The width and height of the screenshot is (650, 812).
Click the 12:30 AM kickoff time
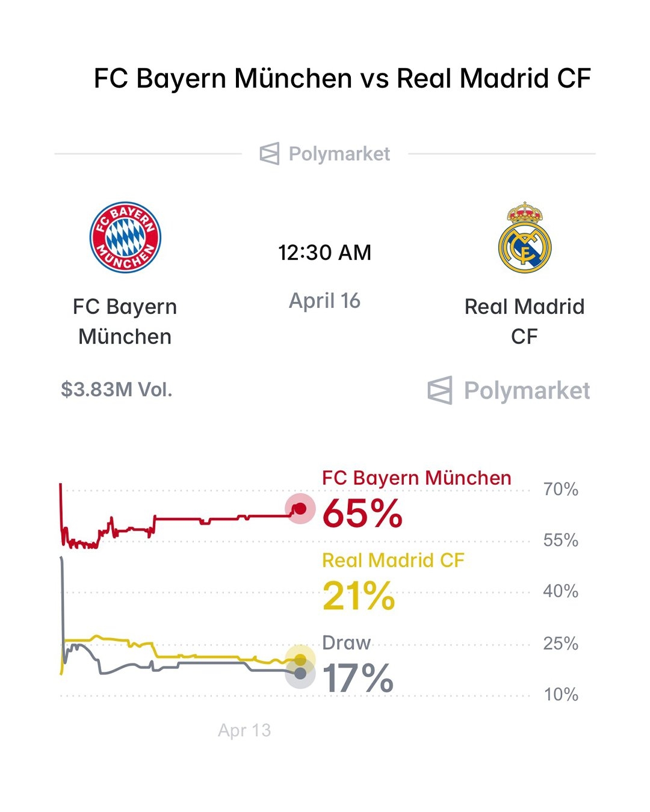(324, 253)
